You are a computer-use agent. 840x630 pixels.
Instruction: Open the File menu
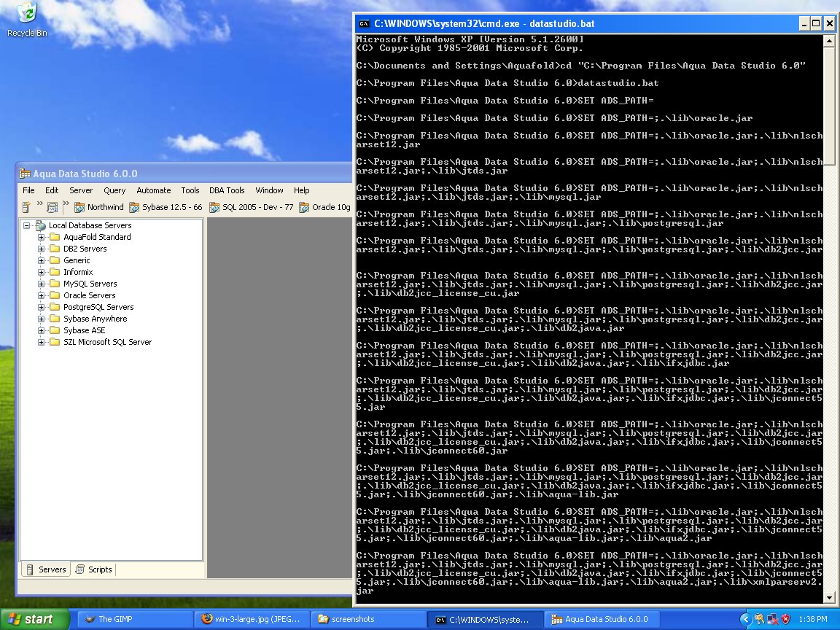pos(28,190)
